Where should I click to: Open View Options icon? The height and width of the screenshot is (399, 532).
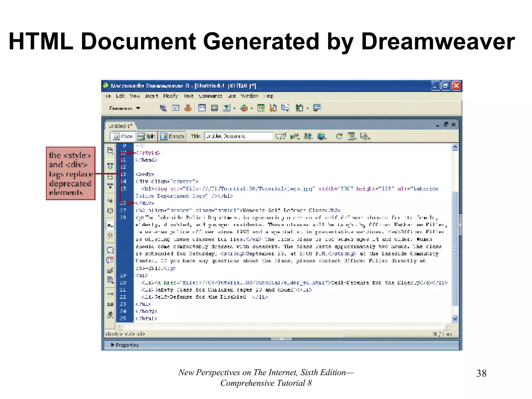pos(352,136)
